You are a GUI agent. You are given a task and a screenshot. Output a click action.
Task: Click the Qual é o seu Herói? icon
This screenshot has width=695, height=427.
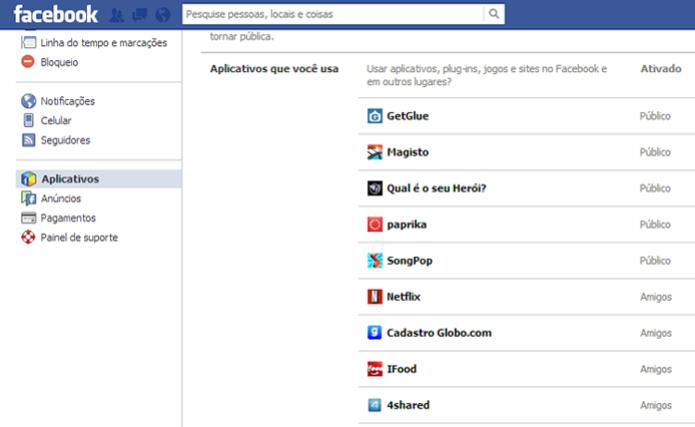[375, 188]
